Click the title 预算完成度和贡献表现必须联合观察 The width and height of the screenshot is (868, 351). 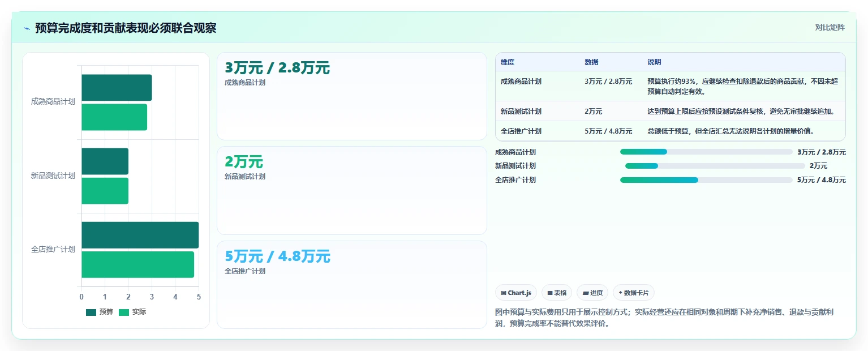click(126, 28)
